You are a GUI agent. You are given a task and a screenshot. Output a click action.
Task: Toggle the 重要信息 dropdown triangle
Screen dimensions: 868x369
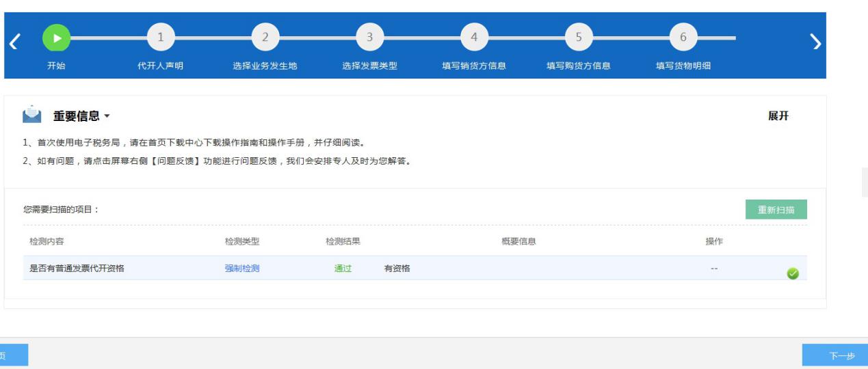(x=107, y=117)
